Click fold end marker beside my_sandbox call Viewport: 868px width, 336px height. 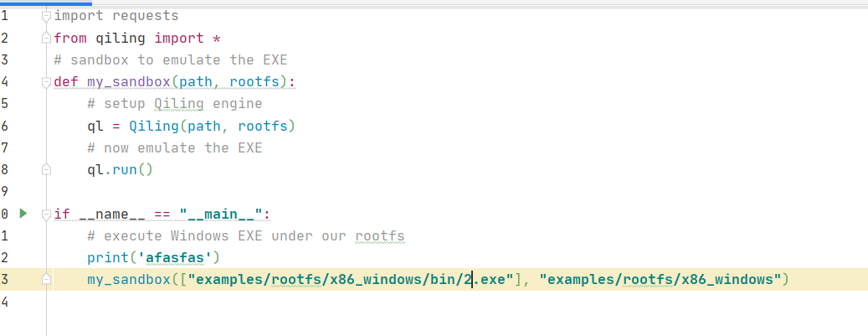click(x=46, y=280)
